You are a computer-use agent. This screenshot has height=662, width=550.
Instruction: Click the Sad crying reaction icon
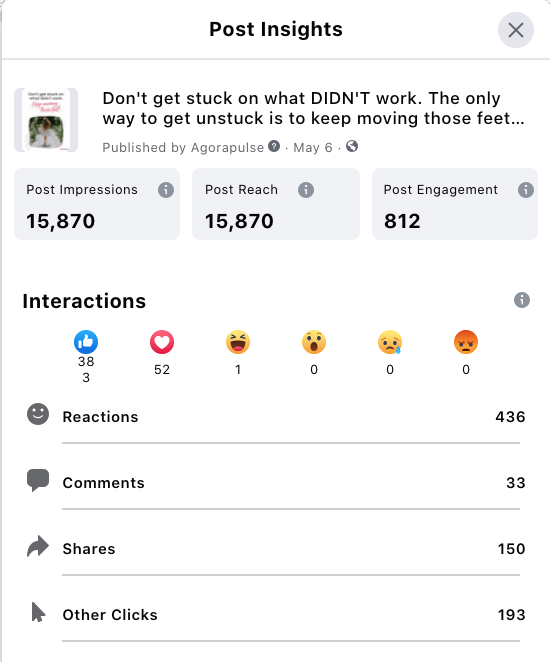click(x=390, y=342)
